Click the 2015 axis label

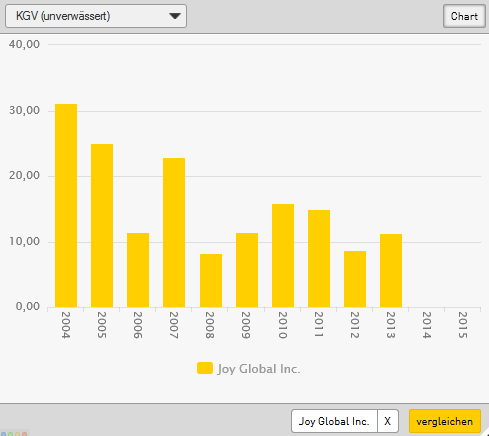tap(463, 325)
